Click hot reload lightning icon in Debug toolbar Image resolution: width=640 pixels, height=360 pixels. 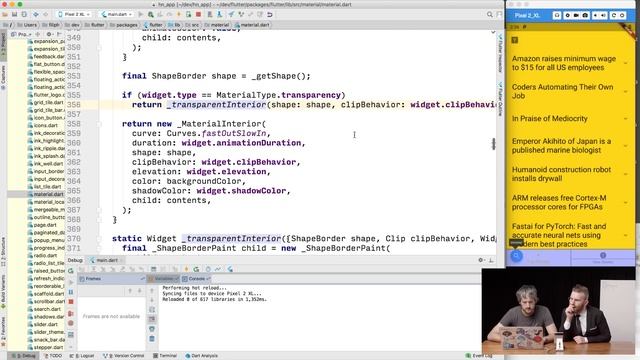(x=186, y=269)
